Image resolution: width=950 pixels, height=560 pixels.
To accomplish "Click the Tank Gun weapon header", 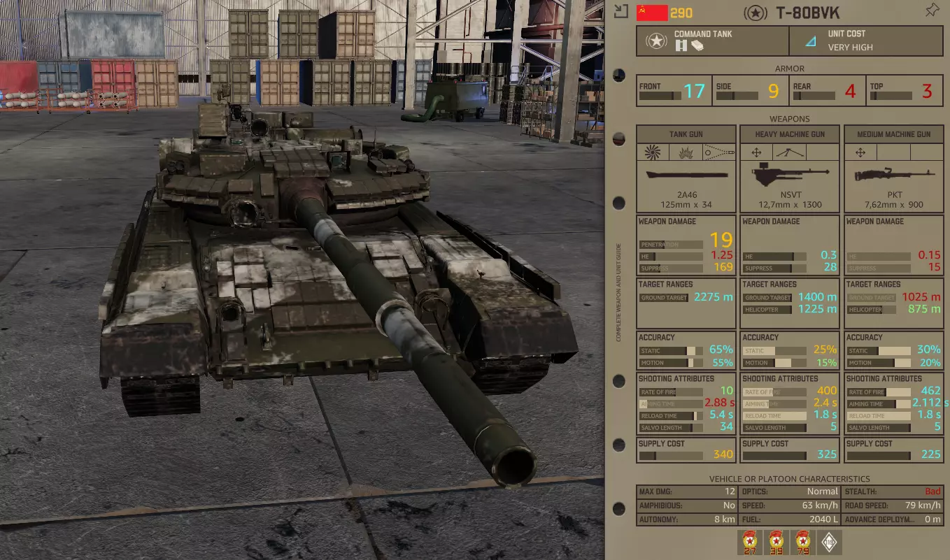I will click(x=686, y=134).
